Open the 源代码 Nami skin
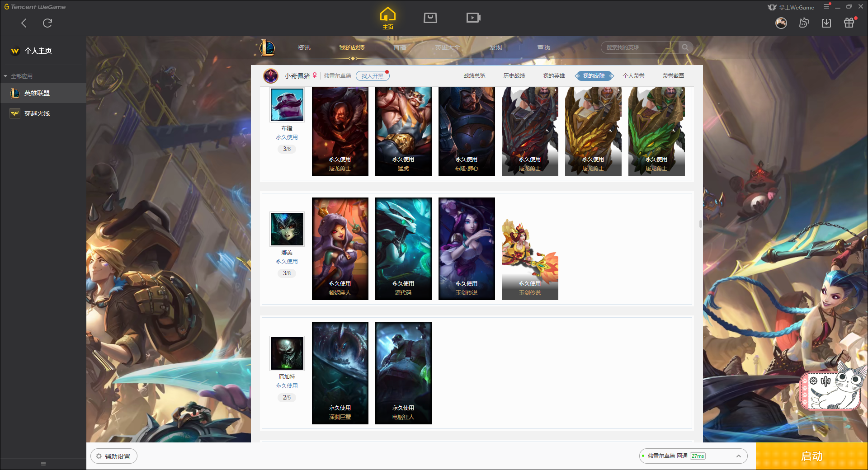 tap(403, 249)
